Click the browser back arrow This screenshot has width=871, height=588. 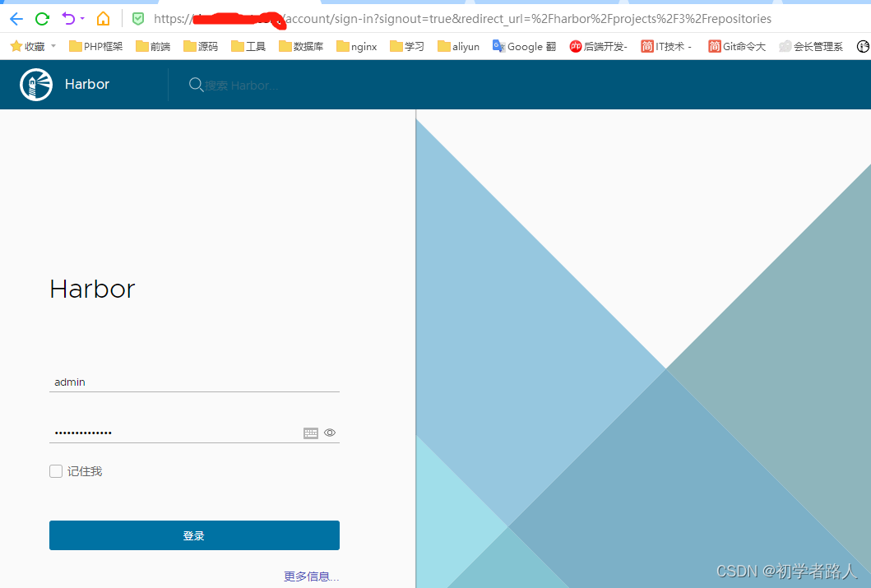click(16, 19)
